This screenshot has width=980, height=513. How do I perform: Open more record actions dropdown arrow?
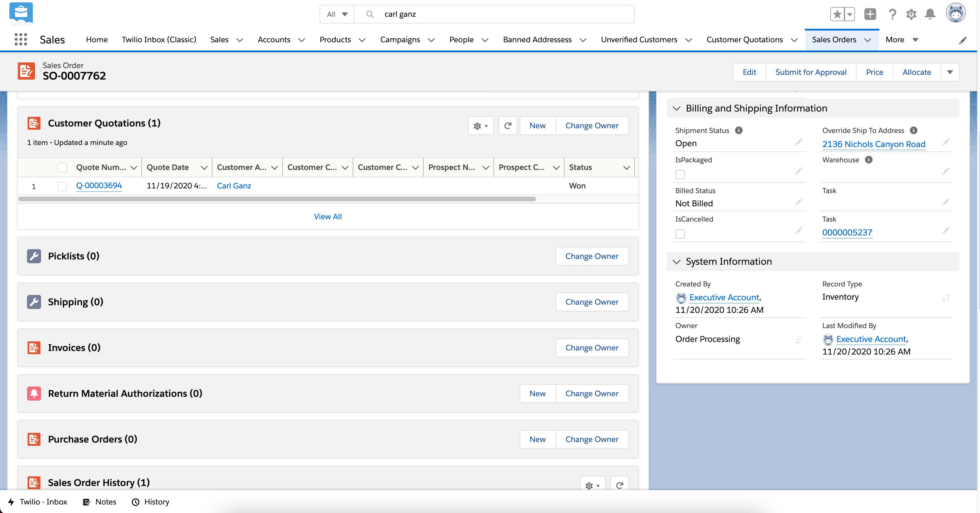950,72
